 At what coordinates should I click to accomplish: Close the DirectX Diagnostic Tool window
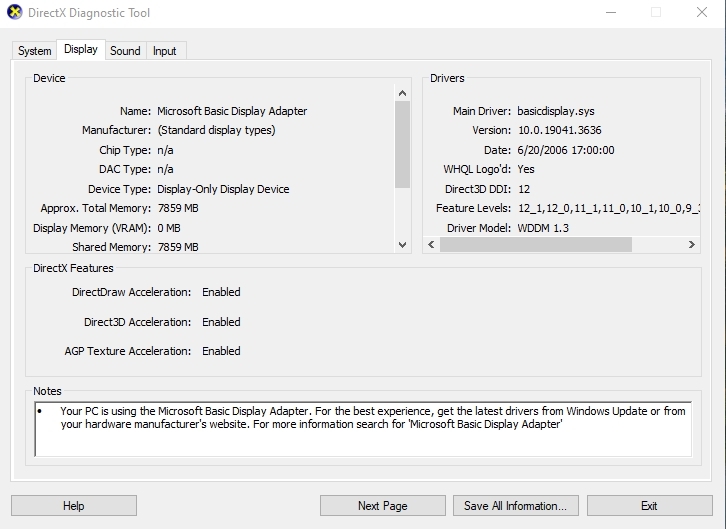click(702, 12)
